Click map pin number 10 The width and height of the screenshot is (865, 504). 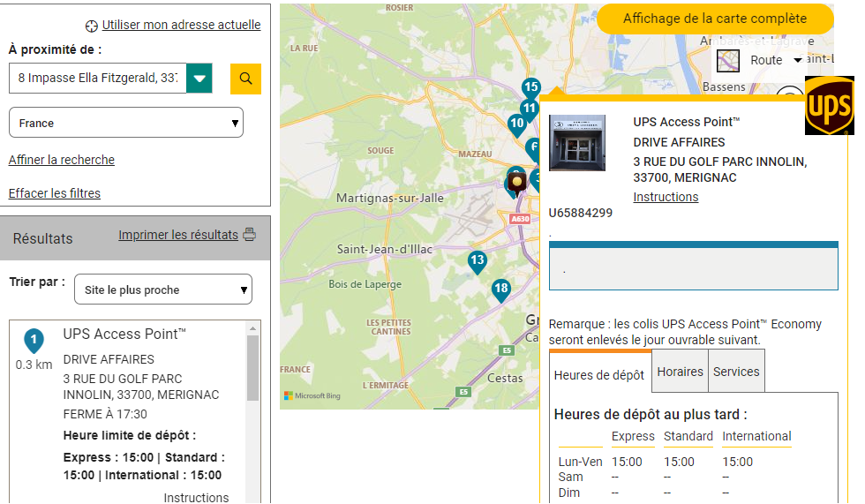517,124
